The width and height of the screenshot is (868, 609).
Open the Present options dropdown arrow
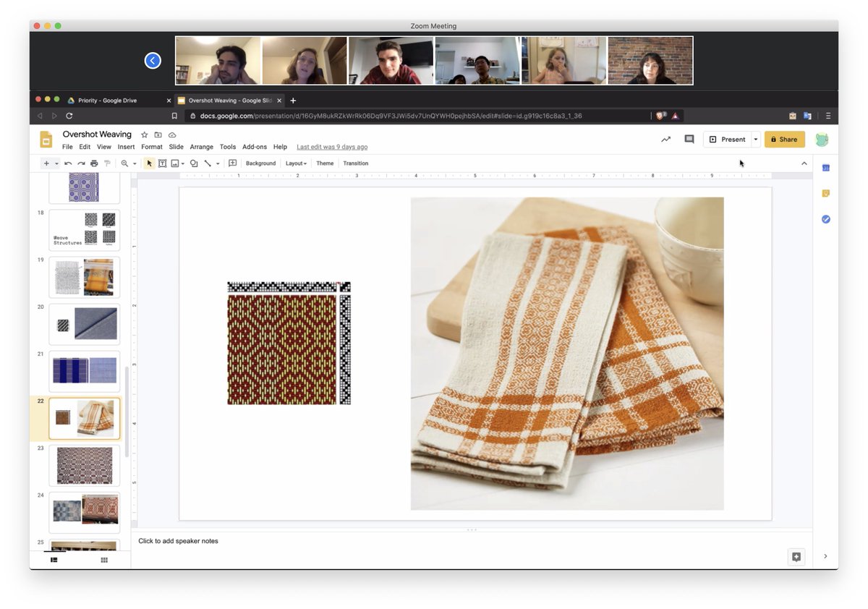point(756,140)
